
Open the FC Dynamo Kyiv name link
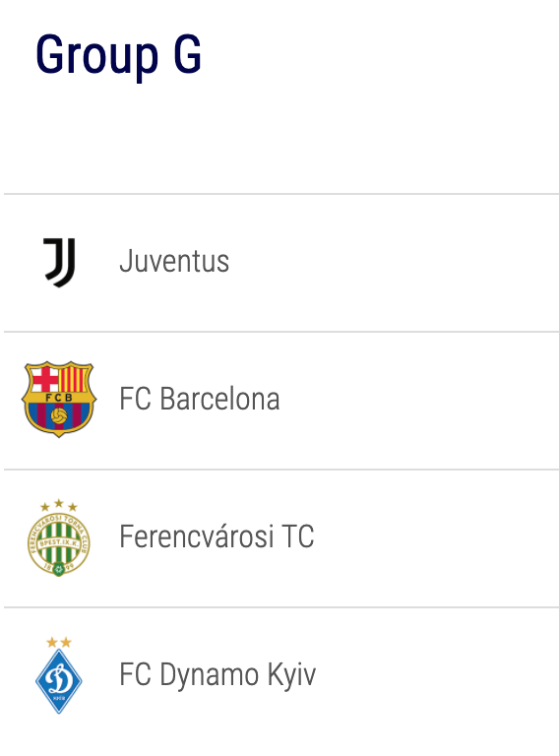point(217,674)
